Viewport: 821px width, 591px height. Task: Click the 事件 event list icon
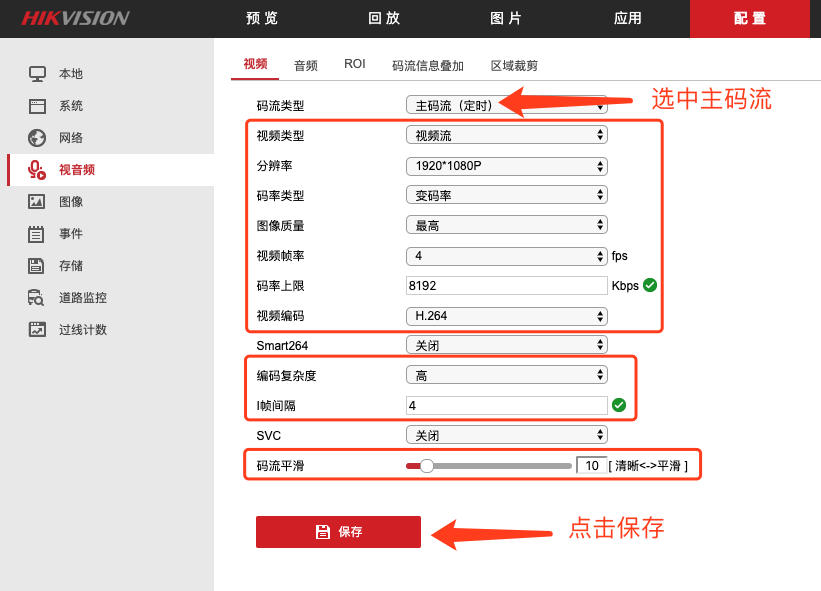coord(37,234)
